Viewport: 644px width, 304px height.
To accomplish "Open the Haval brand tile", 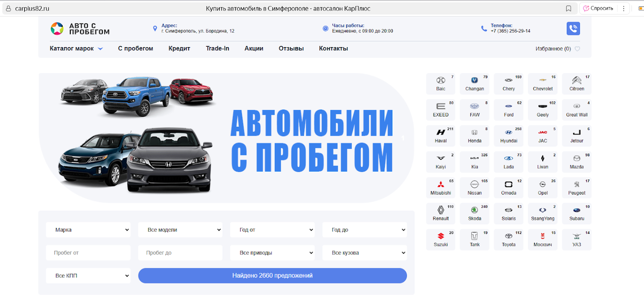I will [x=441, y=136].
